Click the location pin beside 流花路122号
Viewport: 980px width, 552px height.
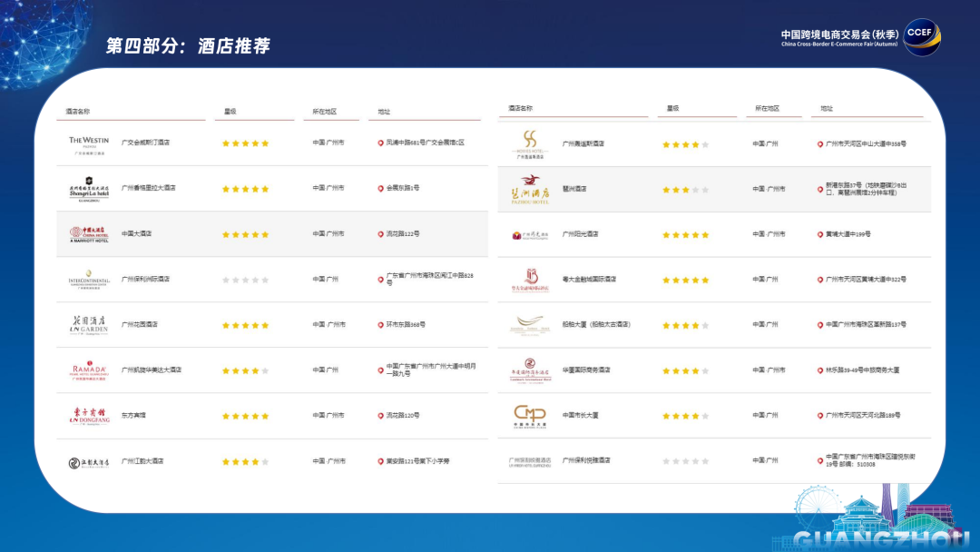[380, 234]
